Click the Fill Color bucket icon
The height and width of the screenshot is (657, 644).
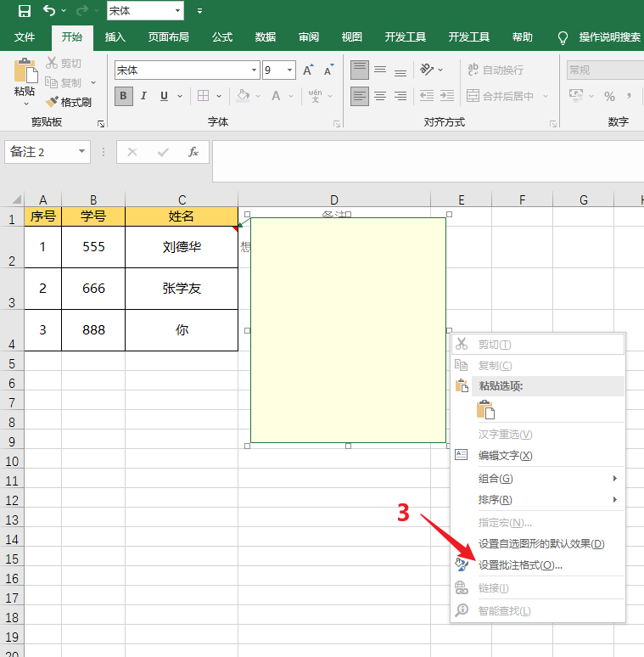coord(243,96)
